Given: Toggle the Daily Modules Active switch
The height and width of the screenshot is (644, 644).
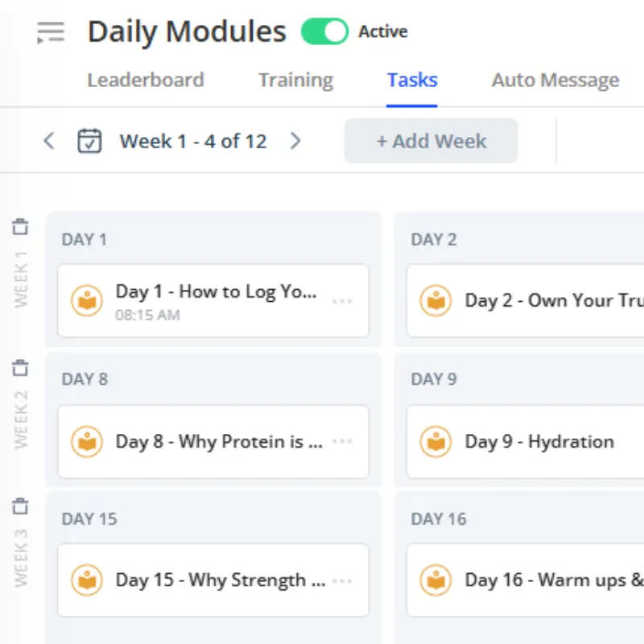Looking at the screenshot, I should pos(325,31).
